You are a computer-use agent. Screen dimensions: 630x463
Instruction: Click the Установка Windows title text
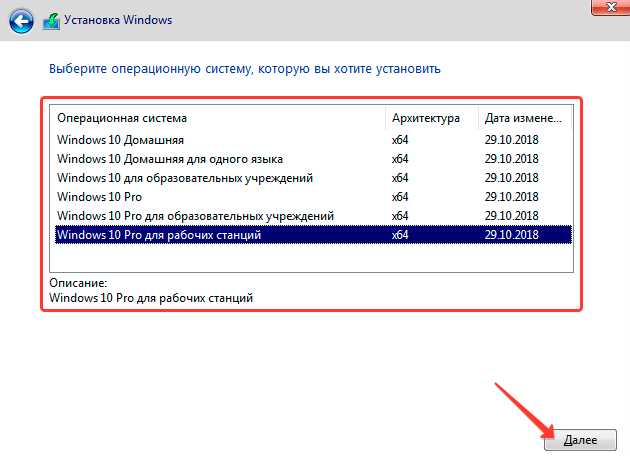click(118, 20)
